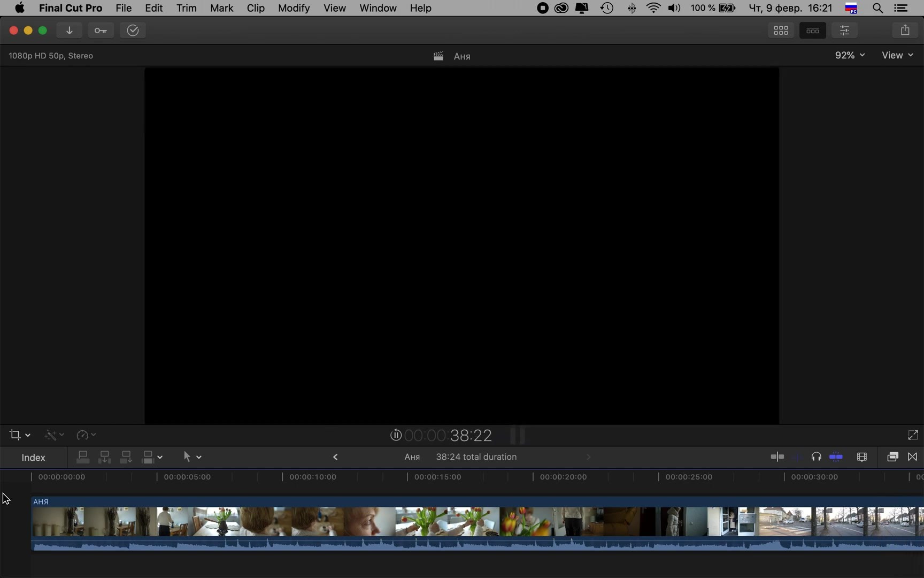Viewport: 924px width, 578px height.
Task: Click the Import Media arrow icon
Action: (x=69, y=31)
